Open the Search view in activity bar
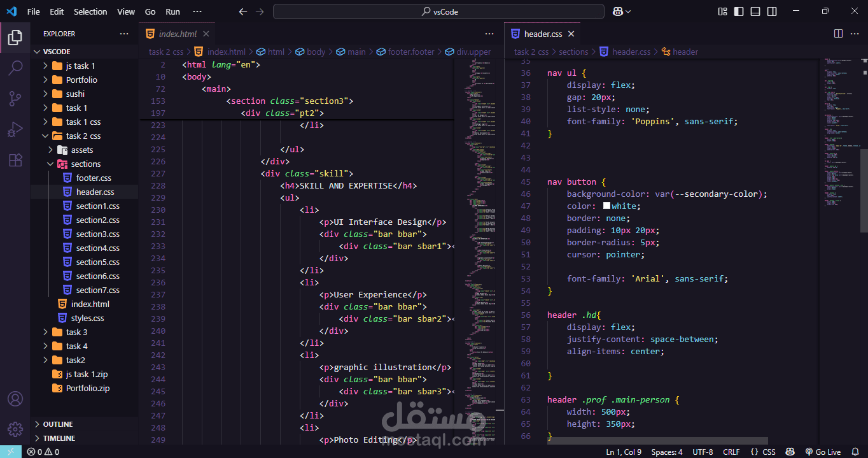This screenshot has height=458, width=868. (x=15, y=68)
